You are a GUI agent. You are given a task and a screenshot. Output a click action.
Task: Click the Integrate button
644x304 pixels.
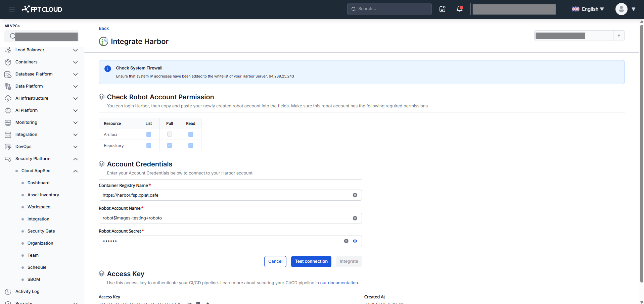coord(349,261)
